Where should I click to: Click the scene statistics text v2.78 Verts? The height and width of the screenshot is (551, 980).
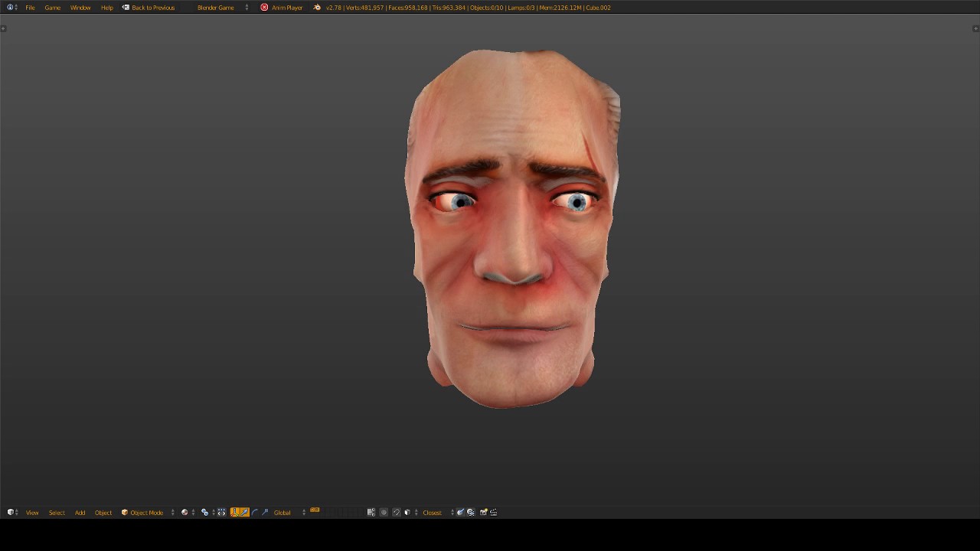[x=468, y=8]
